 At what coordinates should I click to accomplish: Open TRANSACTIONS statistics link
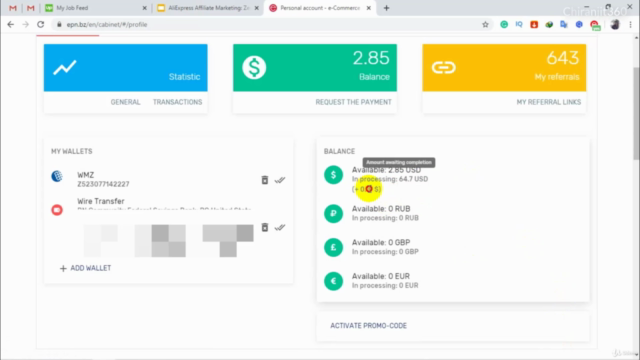click(178, 102)
